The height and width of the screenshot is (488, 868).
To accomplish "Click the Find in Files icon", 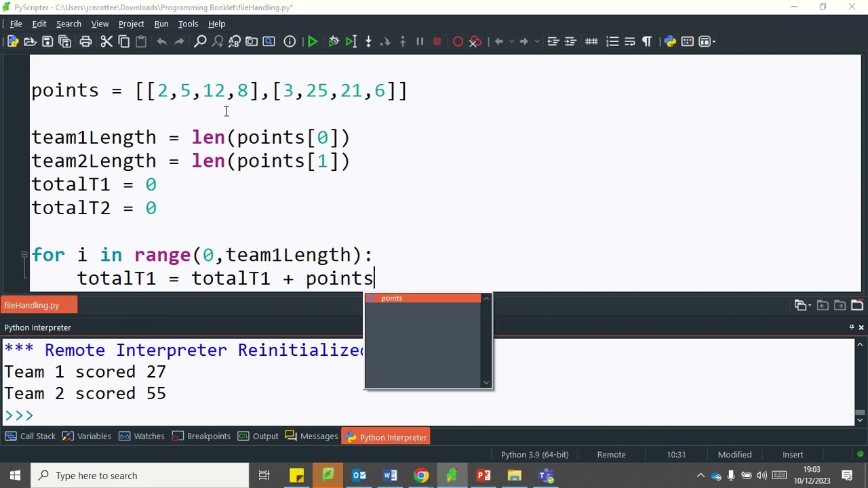I will click(252, 41).
